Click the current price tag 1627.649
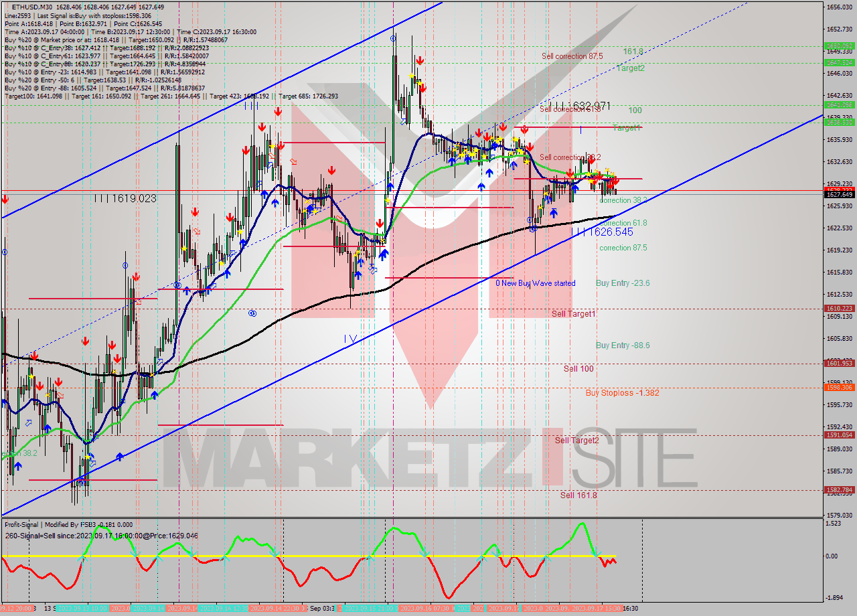Image resolution: width=857 pixels, height=616 pixels. 839,195
